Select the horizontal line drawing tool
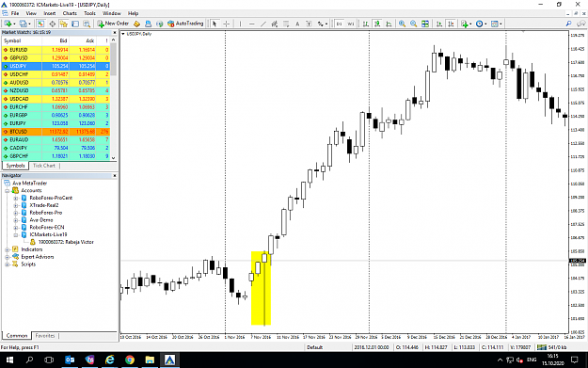Screen dimensions: 588x368 (x=251, y=24)
